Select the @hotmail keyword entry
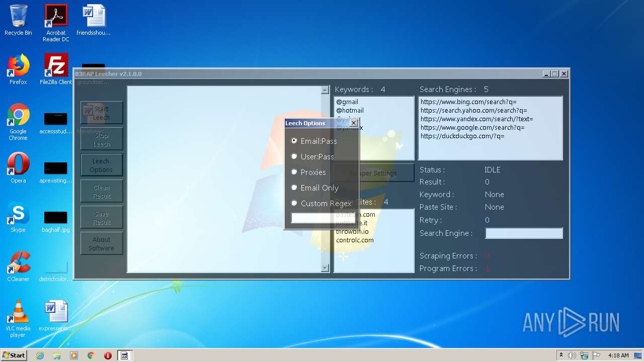 (x=350, y=111)
